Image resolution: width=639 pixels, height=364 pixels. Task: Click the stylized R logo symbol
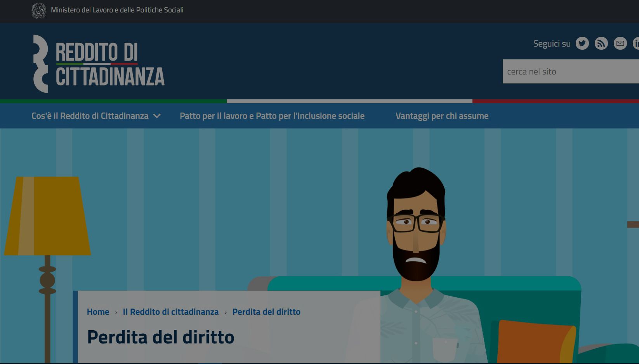pos(40,64)
